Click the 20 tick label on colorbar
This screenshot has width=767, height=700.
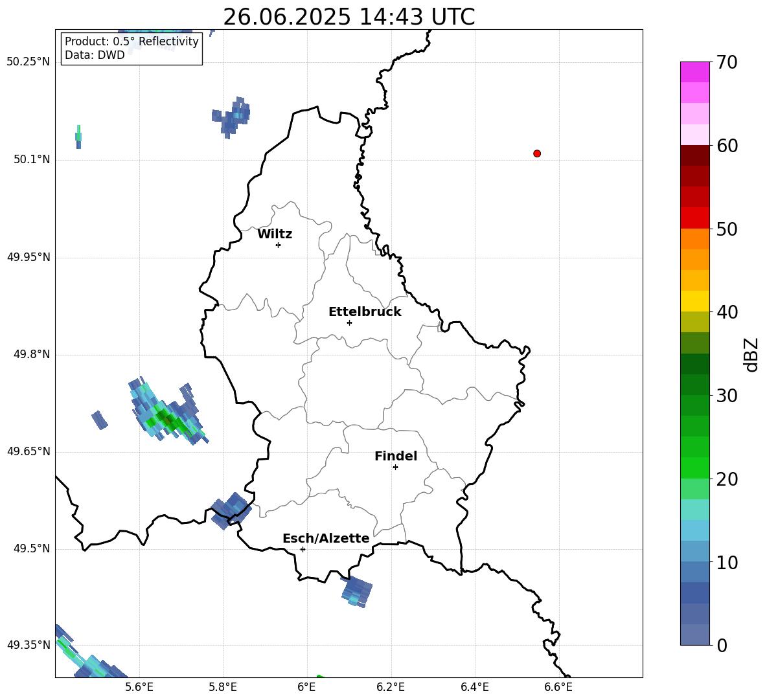tap(727, 479)
